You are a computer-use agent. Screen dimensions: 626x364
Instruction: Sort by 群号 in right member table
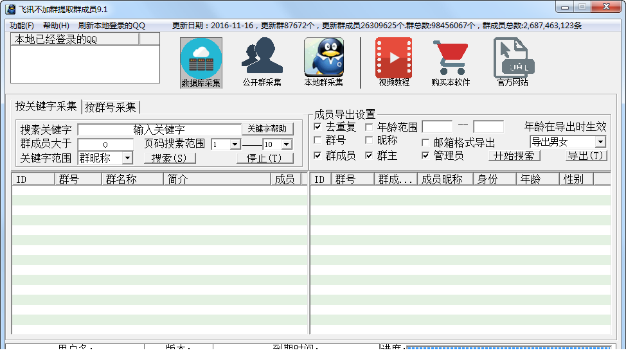click(x=352, y=179)
